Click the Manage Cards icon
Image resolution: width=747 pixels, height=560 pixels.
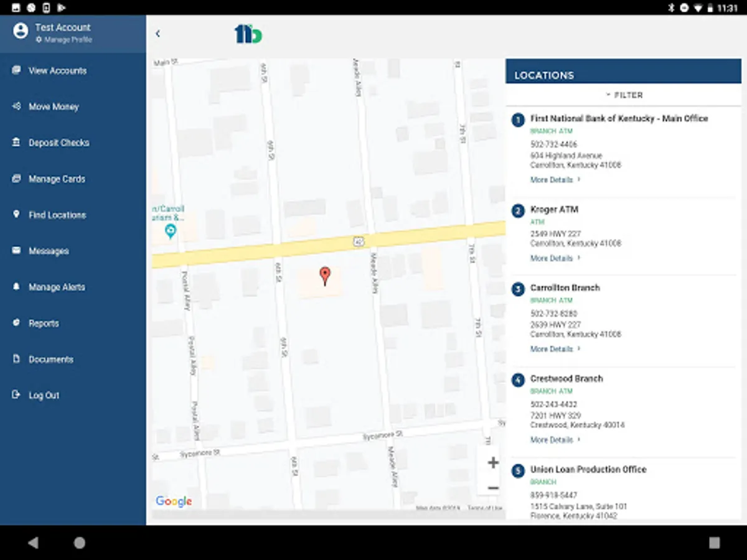(x=16, y=179)
